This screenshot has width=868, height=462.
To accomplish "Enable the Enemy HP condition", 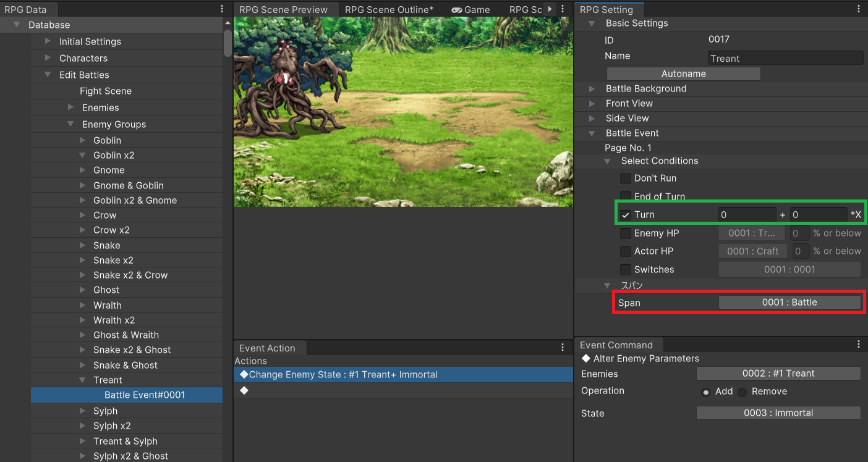I will tap(626, 233).
